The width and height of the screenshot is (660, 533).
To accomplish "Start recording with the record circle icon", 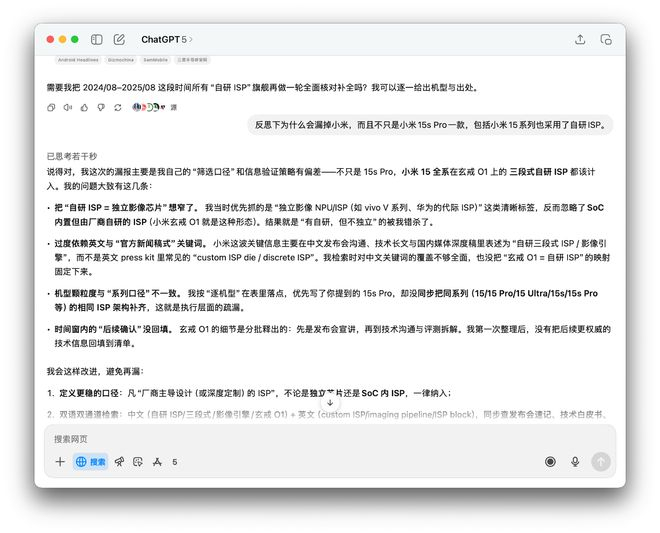I will [550, 462].
